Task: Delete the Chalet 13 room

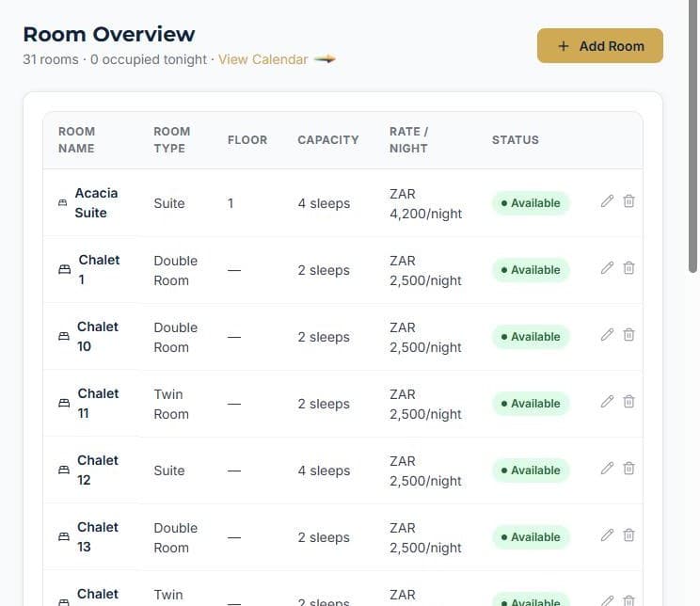Action: [628, 535]
